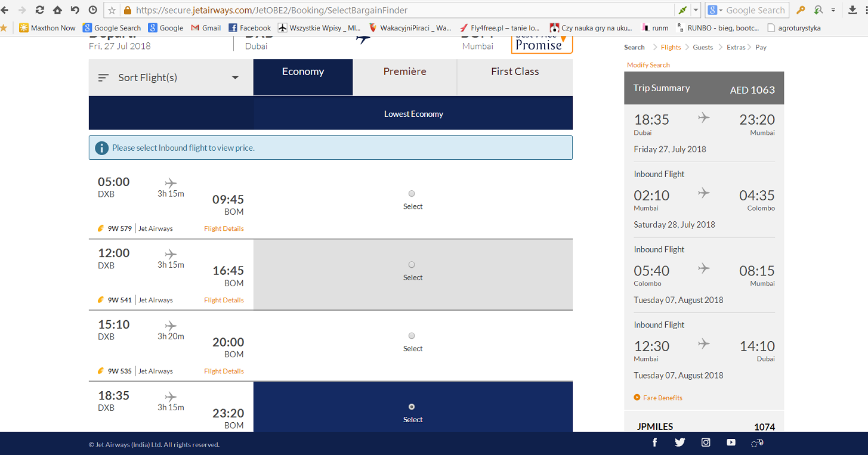
Task: Open the Gmail bookmark
Action: click(206, 27)
